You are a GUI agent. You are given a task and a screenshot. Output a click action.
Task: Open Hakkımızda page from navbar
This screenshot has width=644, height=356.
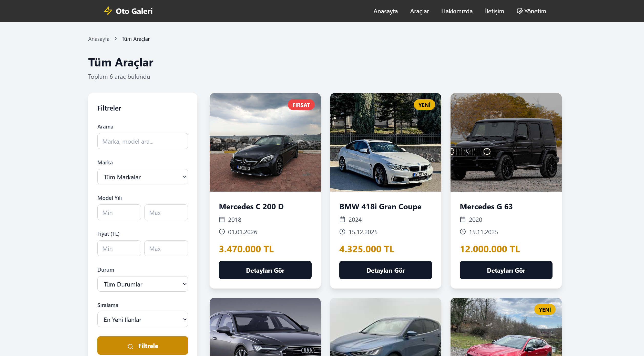coord(457,11)
